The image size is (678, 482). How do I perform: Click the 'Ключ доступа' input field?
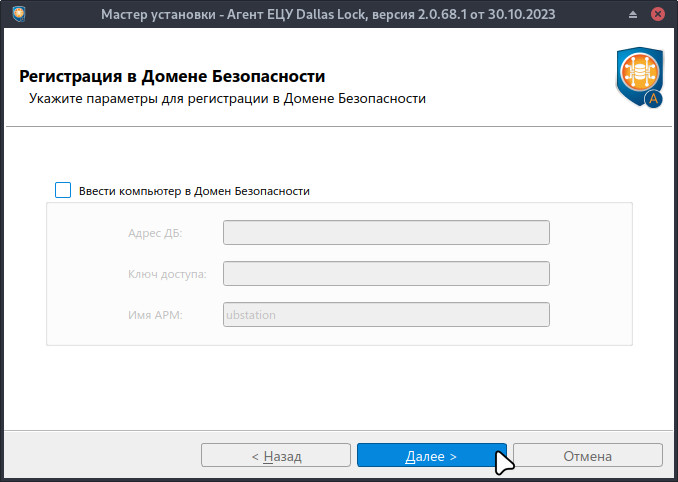pos(386,274)
